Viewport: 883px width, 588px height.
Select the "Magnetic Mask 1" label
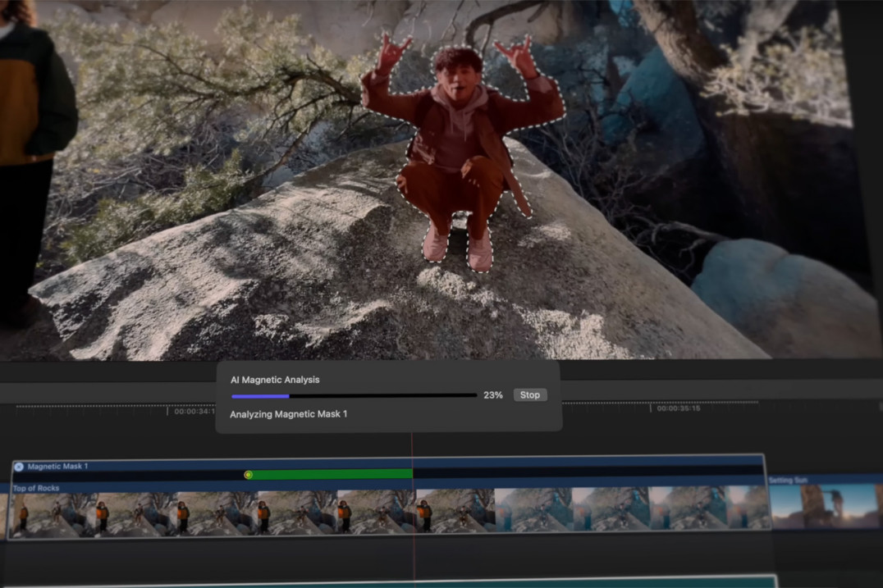tap(57, 467)
